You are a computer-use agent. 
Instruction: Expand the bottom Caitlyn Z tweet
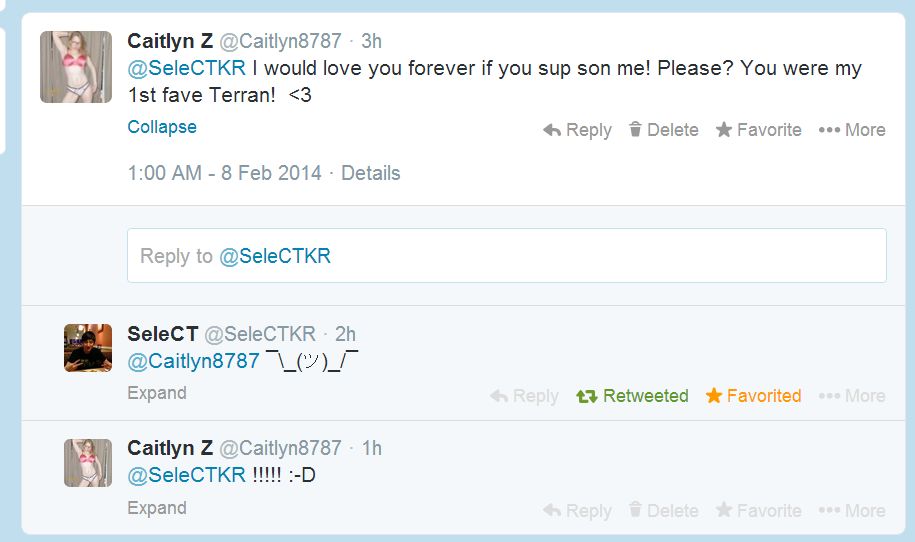click(157, 508)
